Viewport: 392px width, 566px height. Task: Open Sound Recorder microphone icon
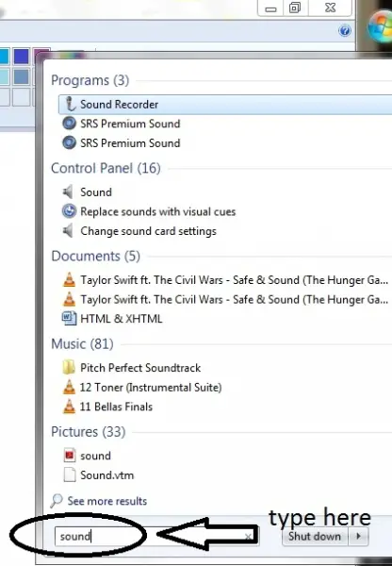pyautogui.click(x=70, y=105)
